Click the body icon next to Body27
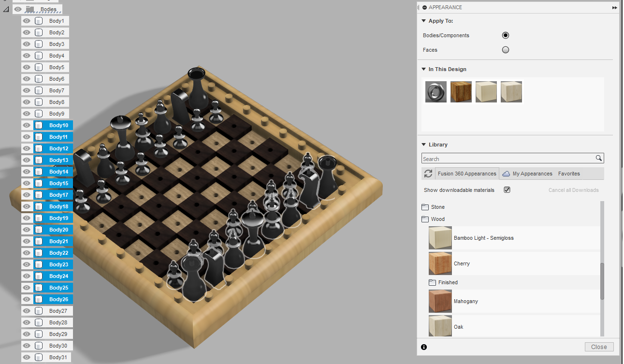624x364 pixels. point(39,311)
